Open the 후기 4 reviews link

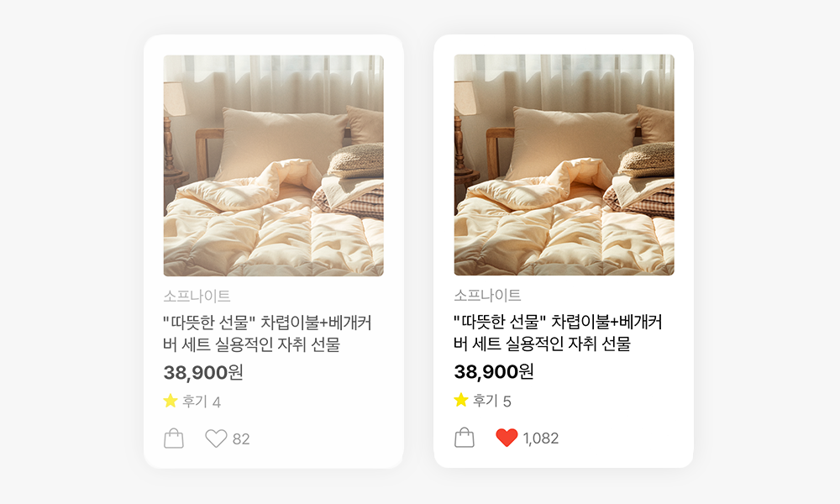(202, 402)
